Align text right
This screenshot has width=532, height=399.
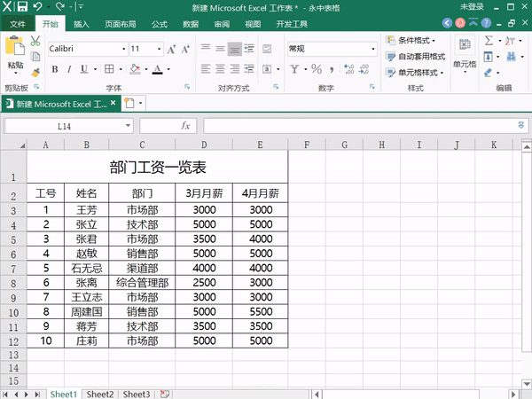click(235, 69)
